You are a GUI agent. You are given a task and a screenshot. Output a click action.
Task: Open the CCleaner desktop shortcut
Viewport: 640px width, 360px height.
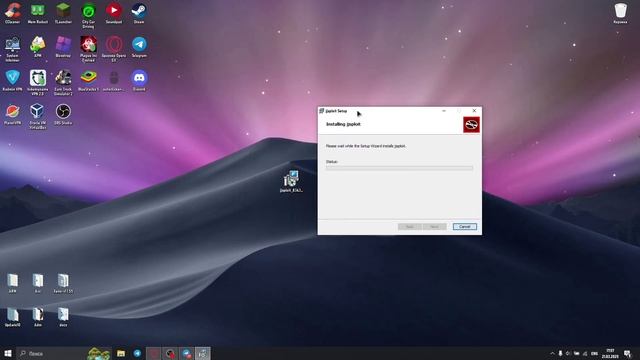coord(13,13)
